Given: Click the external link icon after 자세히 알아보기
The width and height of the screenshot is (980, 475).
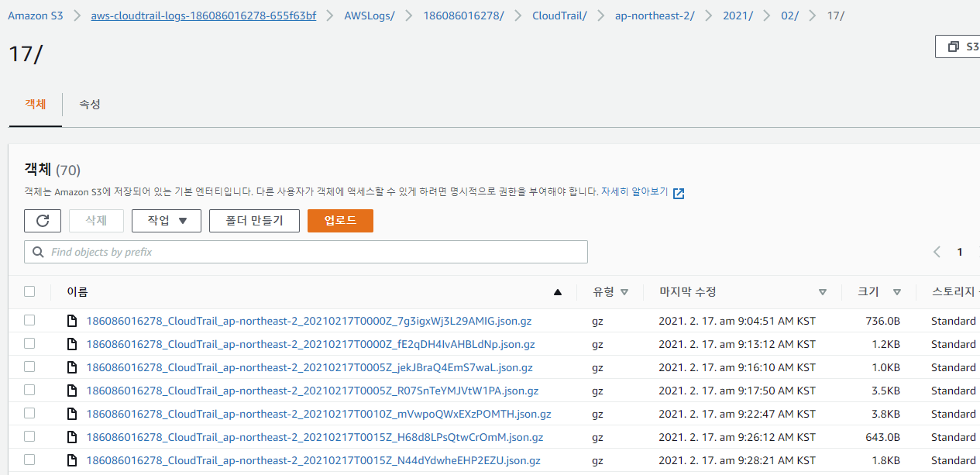Looking at the screenshot, I should [679, 193].
